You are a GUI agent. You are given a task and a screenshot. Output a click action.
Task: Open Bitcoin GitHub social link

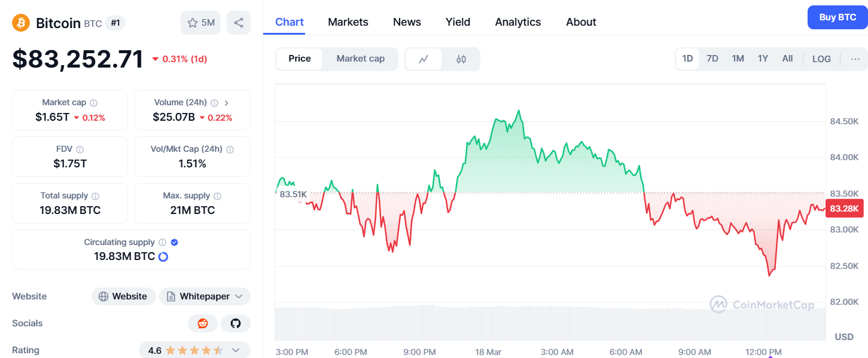[x=236, y=323]
